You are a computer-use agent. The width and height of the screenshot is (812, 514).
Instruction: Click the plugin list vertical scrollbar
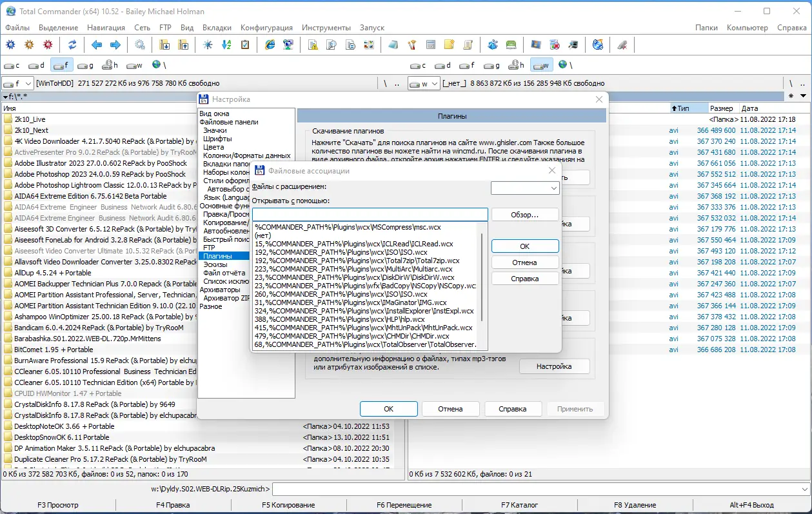[x=482, y=286]
